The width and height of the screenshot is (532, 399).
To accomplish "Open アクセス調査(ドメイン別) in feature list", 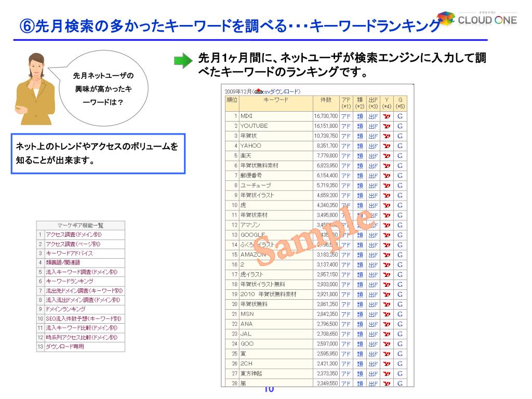I will 74,235.
